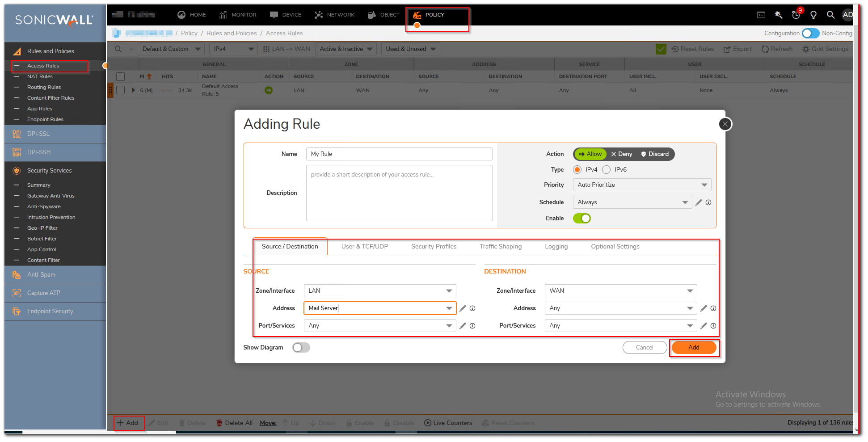Open destination Address dropdown

click(x=621, y=308)
